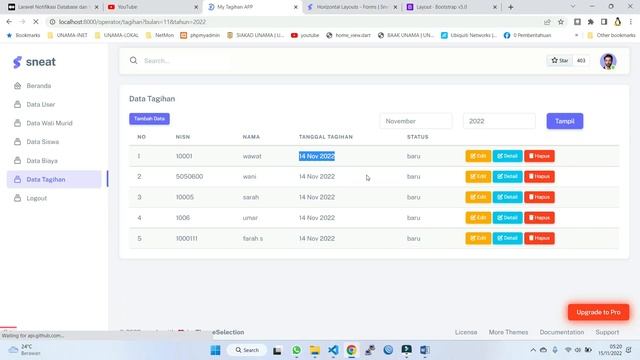
Task: Open the Documentation footer link
Action: click(562, 332)
